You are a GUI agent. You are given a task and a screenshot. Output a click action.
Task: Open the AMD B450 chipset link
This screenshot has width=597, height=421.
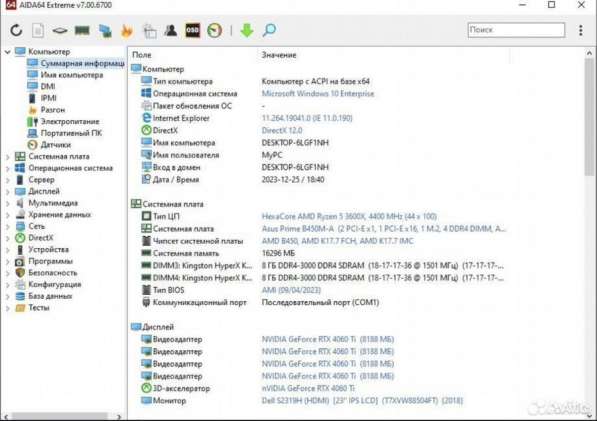point(337,241)
